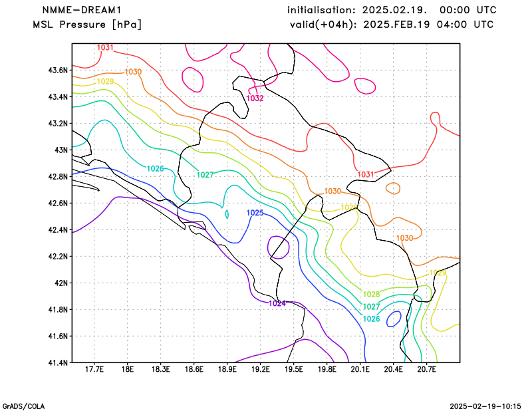Click the 2025-02-19-10:15 timestamp

click(x=485, y=406)
